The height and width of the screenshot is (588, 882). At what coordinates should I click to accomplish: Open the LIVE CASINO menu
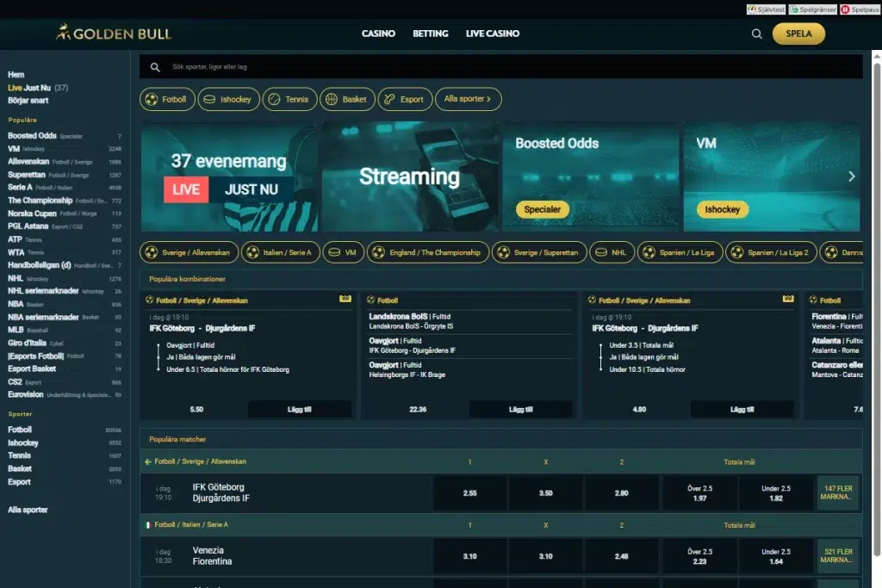point(492,34)
